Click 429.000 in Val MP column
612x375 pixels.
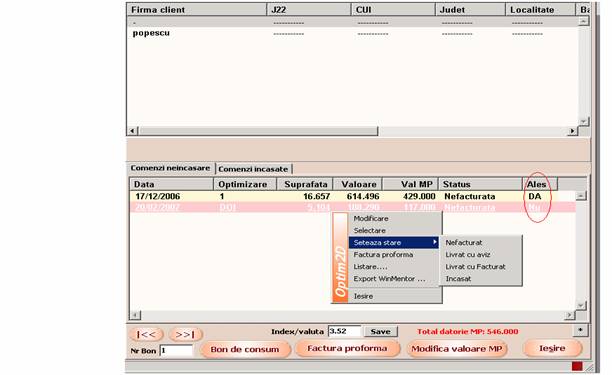419,196
